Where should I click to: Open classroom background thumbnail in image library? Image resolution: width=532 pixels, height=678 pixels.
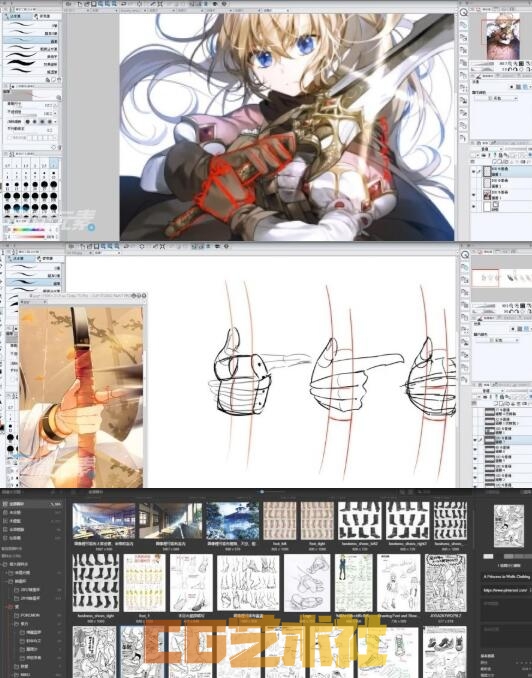(104, 521)
